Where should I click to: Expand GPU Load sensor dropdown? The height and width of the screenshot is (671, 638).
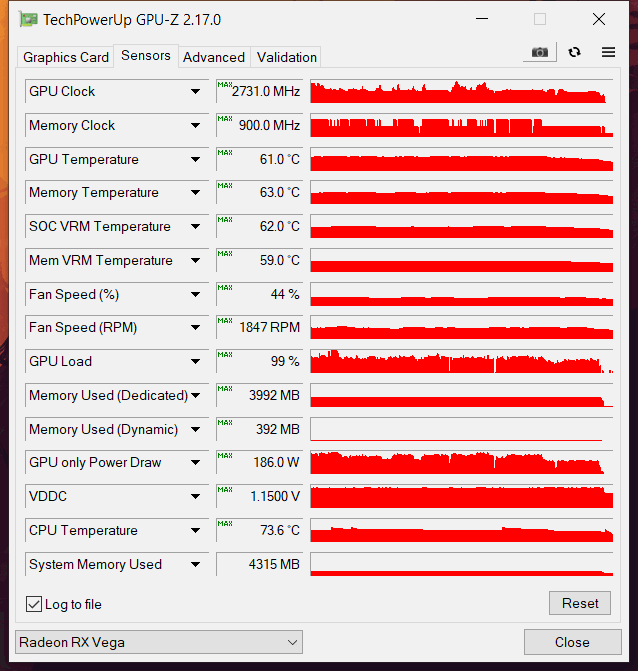[x=195, y=361]
